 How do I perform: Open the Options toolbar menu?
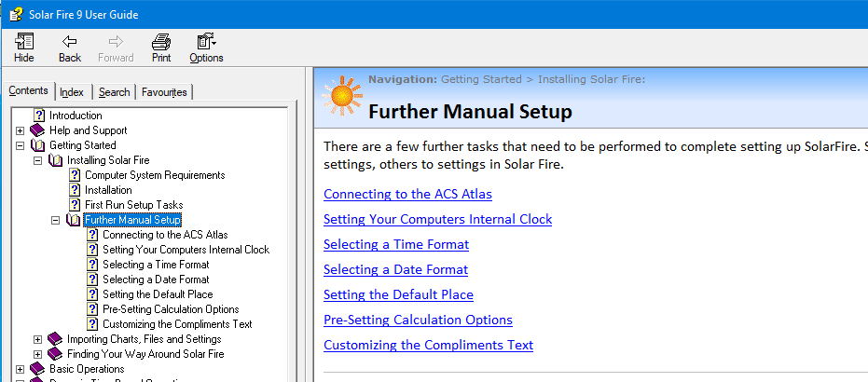coord(206,48)
